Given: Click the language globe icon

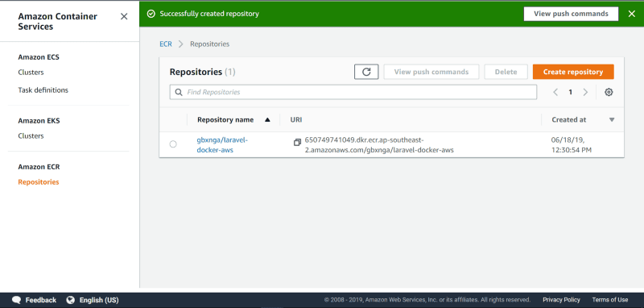Looking at the screenshot, I should 71,300.
